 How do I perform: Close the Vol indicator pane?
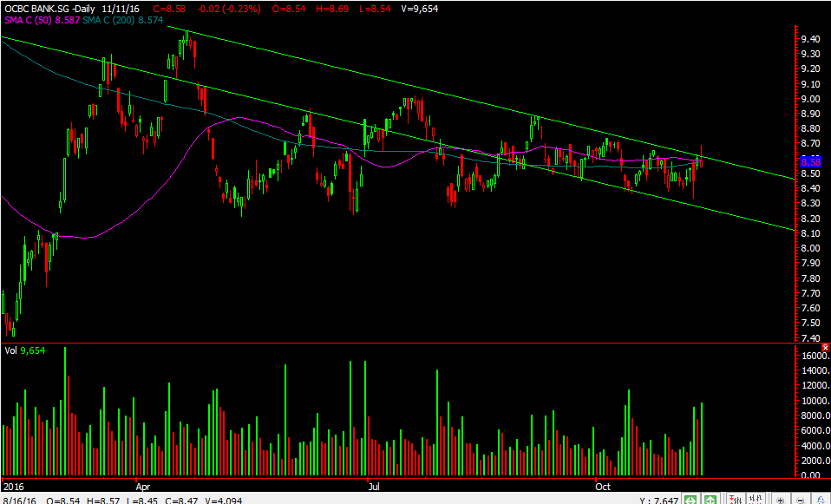[825, 347]
